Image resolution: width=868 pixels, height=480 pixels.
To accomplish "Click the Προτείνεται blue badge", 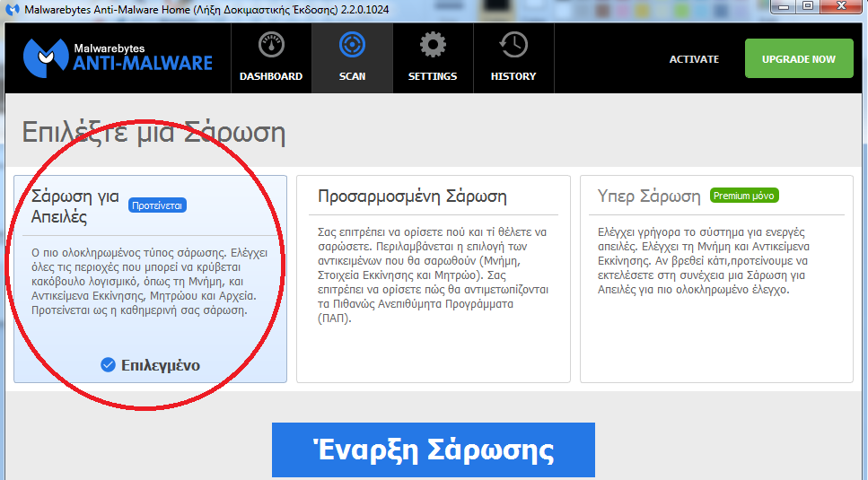I will tap(157, 205).
